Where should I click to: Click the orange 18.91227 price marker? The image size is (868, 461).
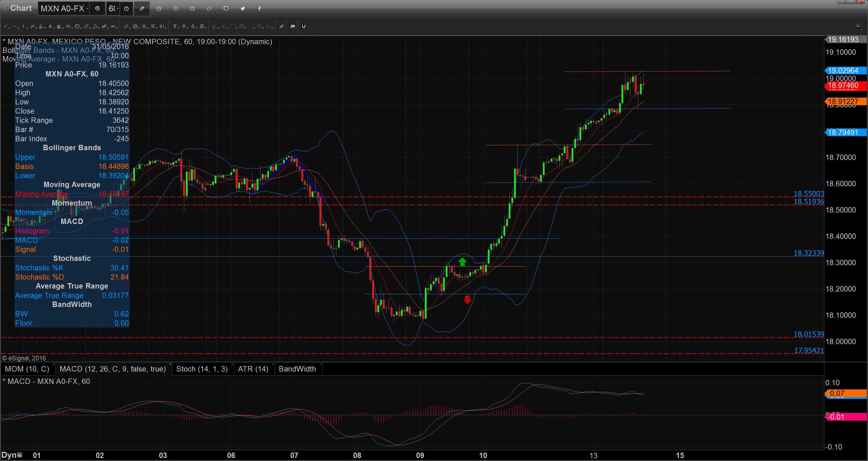tap(845, 101)
